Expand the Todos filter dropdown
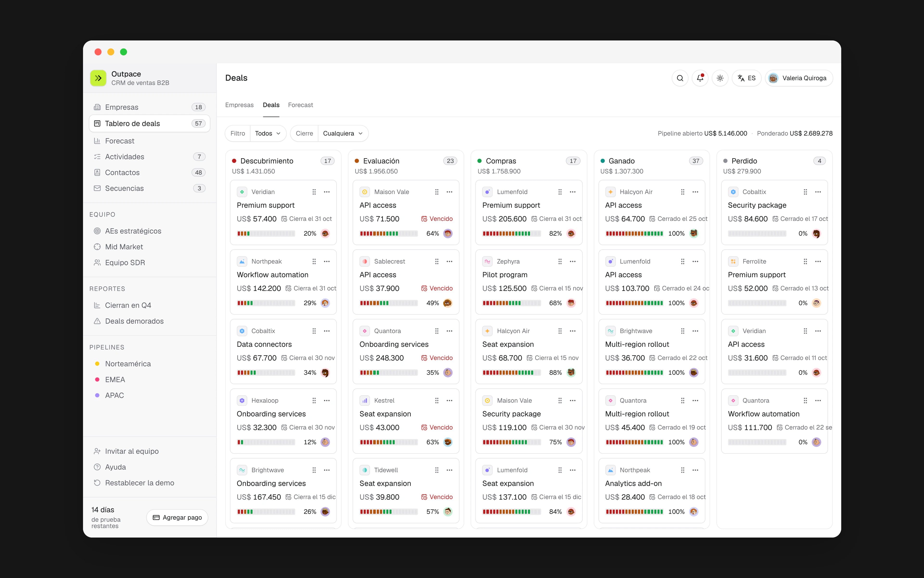 pyautogui.click(x=268, y=133)
